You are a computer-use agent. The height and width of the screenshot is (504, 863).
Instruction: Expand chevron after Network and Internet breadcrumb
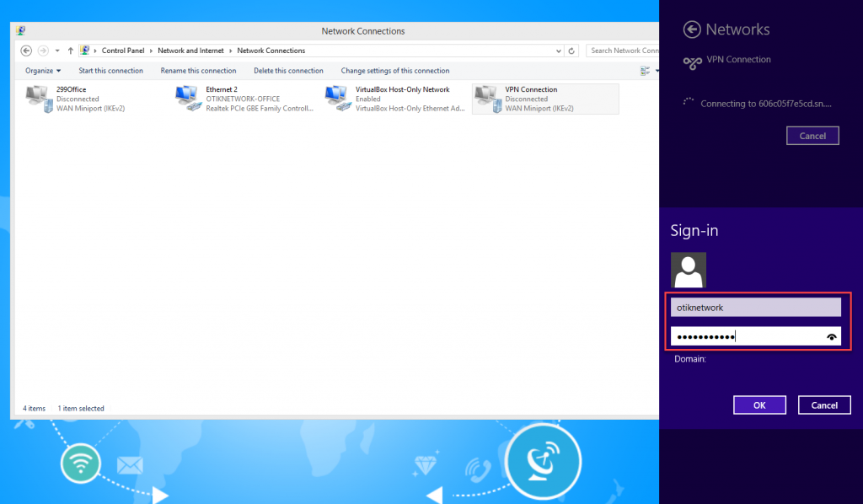coord(231,51)
